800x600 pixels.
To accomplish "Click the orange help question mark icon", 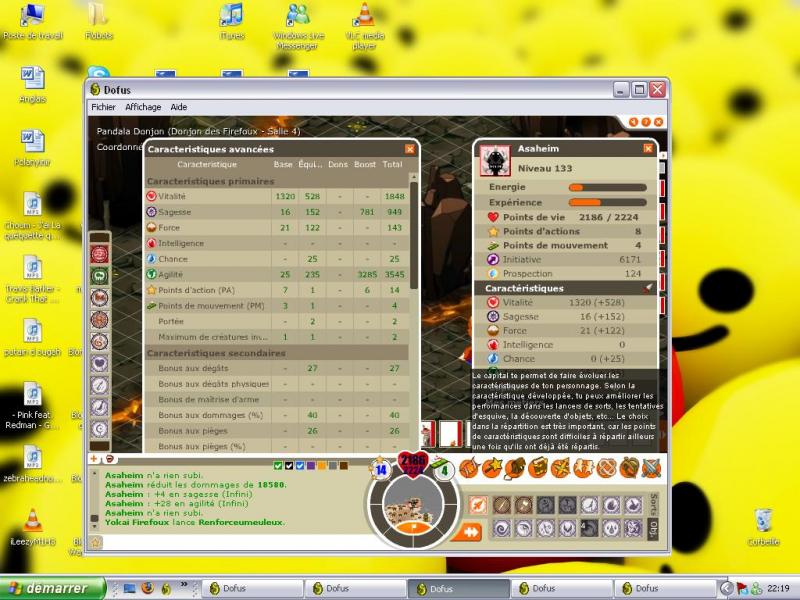I will (646, 122).
